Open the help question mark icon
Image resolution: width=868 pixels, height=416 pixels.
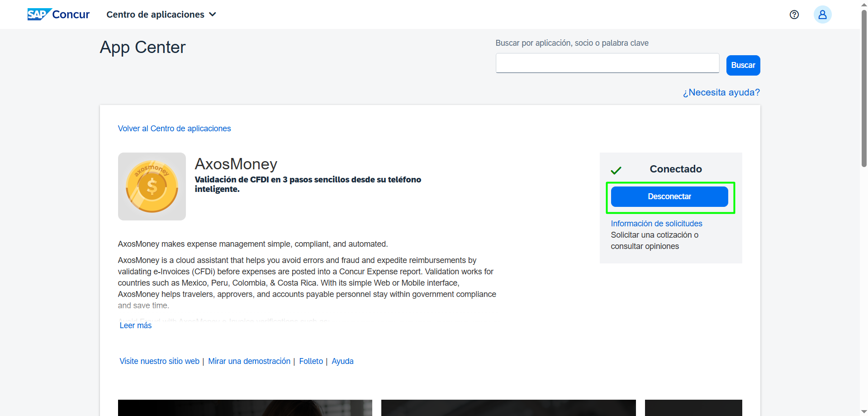[x=794, y=14]
